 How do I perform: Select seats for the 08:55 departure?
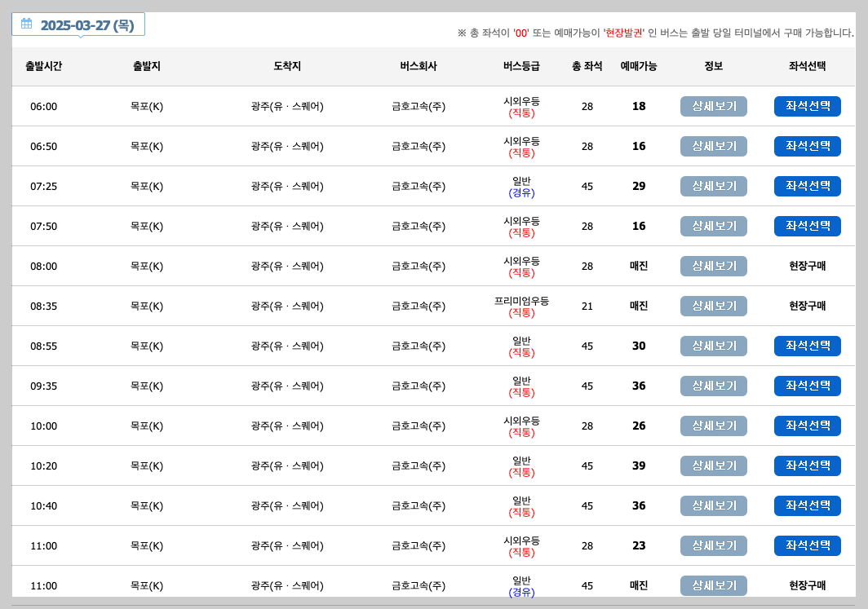click(x=807, y=346)
